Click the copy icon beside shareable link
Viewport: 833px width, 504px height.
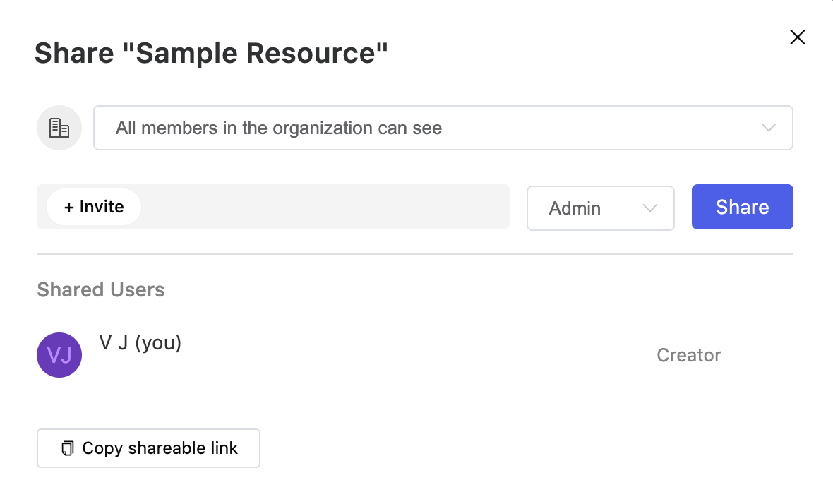[x=68, y=448]
